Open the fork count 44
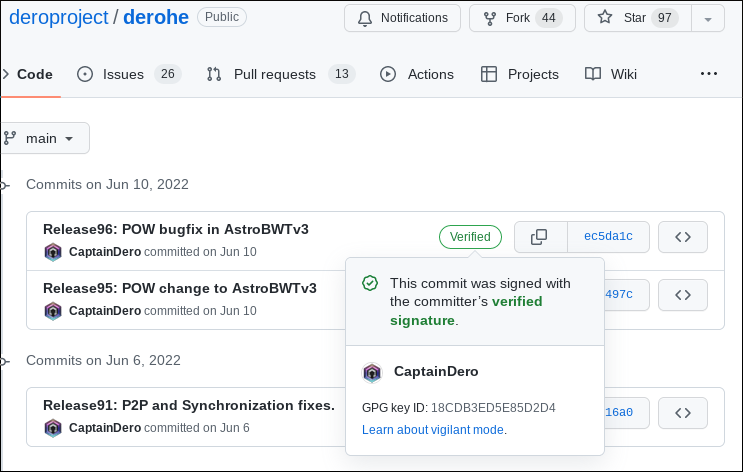Screen dimensions: 743x472 [x=548, y=18]
